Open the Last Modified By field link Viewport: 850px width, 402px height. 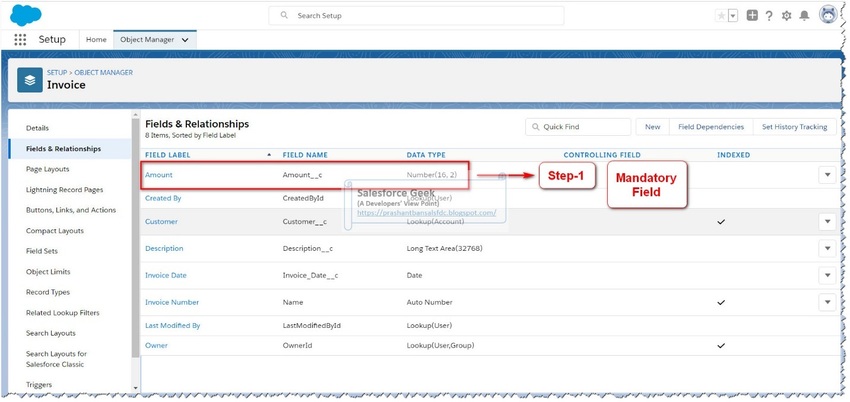pos(173,326)
